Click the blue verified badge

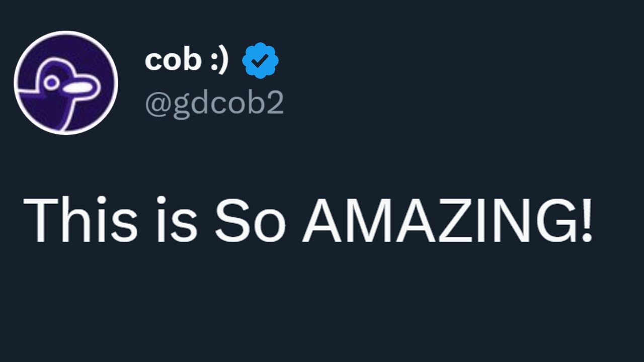coord(260,61)
